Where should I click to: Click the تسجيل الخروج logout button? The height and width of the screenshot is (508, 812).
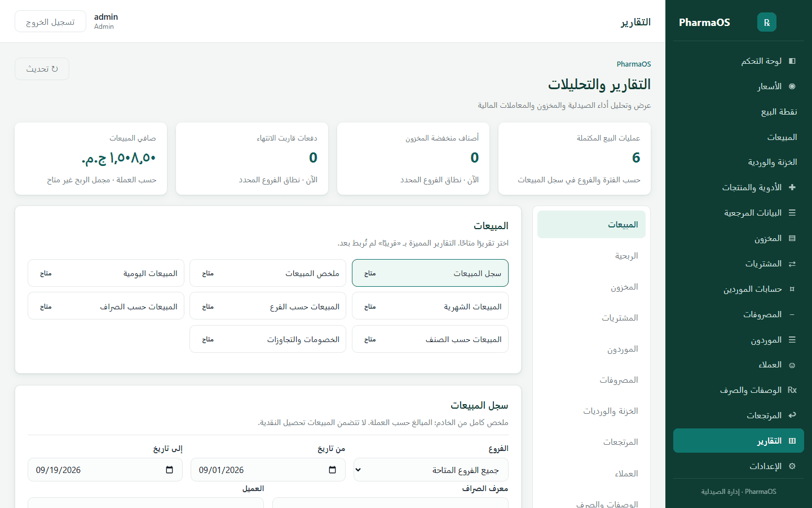coord(50,21)
